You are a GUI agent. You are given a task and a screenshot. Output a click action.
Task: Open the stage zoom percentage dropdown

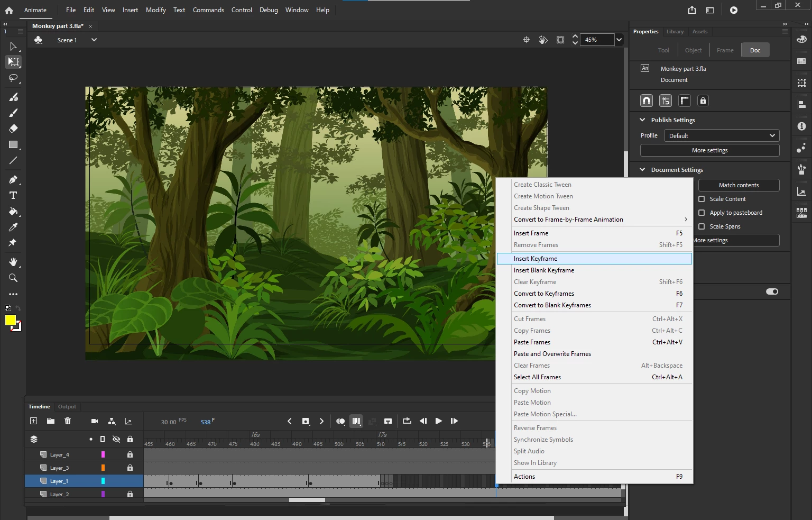click(619, 40)
